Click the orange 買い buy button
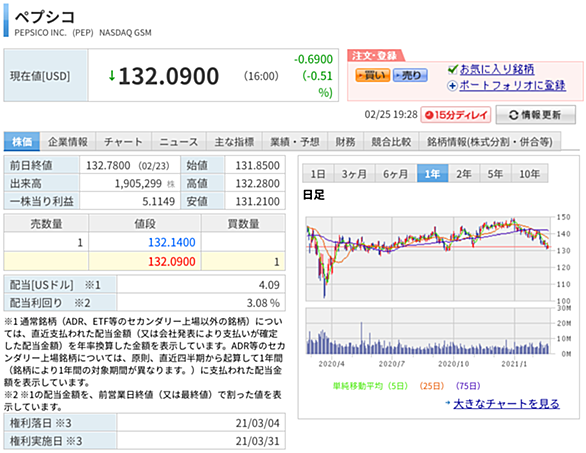This screenshot has height=453, width=586. 373,76
